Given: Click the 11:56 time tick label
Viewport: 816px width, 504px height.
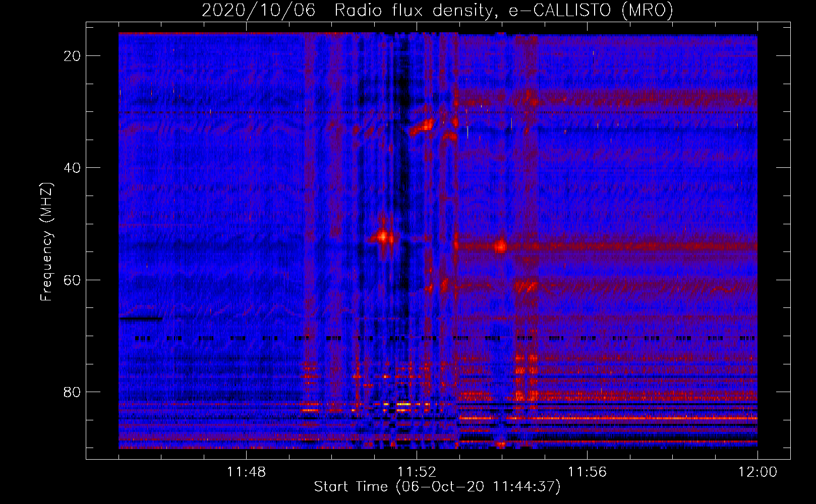Looking at the screenshot, I should 587,472.
